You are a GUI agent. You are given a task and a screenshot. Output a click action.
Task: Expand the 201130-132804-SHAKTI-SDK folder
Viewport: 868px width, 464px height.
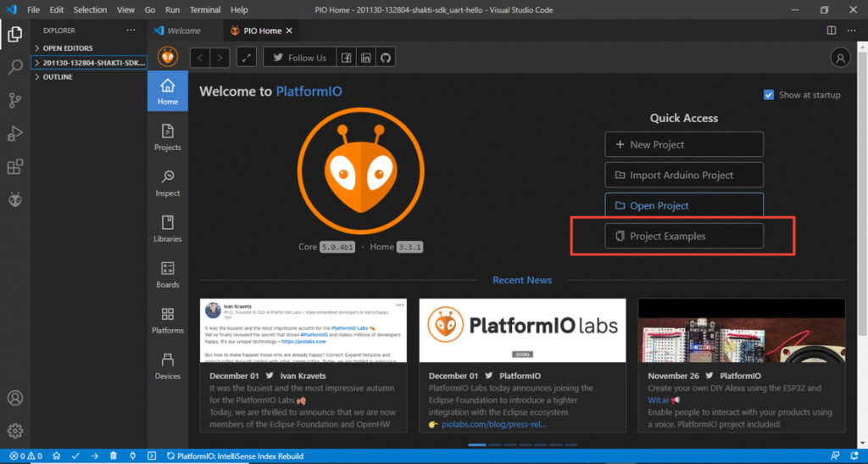coord(88,63)
